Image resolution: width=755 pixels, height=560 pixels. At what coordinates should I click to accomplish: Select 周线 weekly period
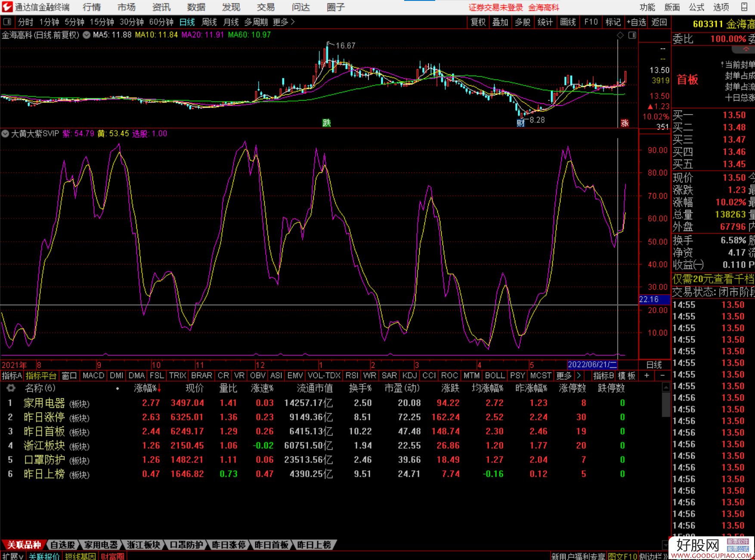(209, 22)
